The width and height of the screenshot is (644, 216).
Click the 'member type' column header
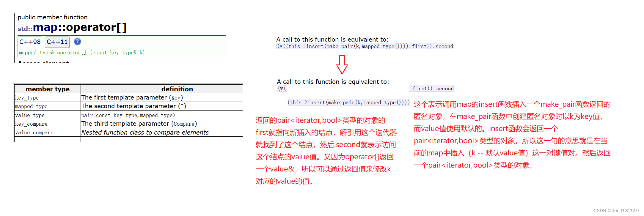point(48,89)
